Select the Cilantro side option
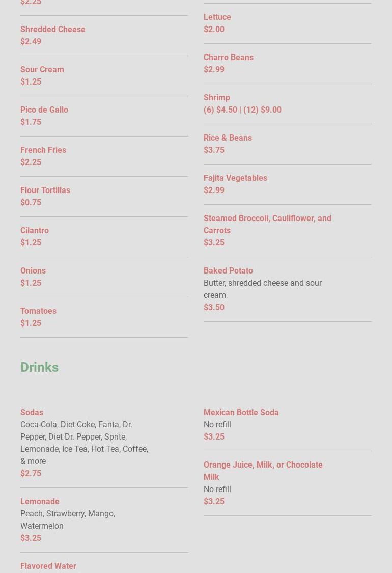Image resolution: width=392 pixels, height=573 pixels. click(35, 231)
